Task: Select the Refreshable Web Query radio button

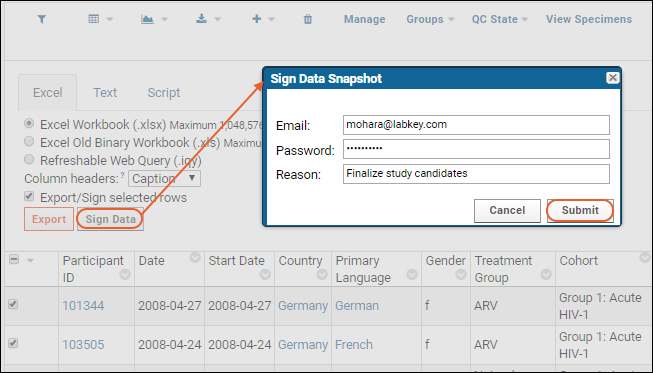Action: coord(29,159)
